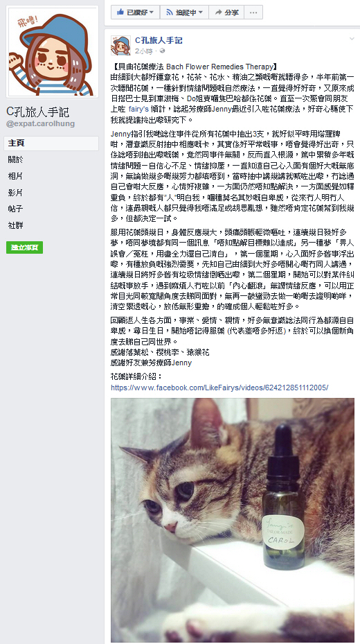Click the share arrow icon

(218, 12)
